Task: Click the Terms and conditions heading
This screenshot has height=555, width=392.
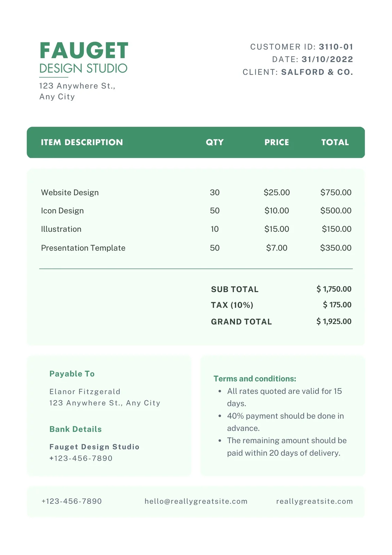Action: (255, 379)
